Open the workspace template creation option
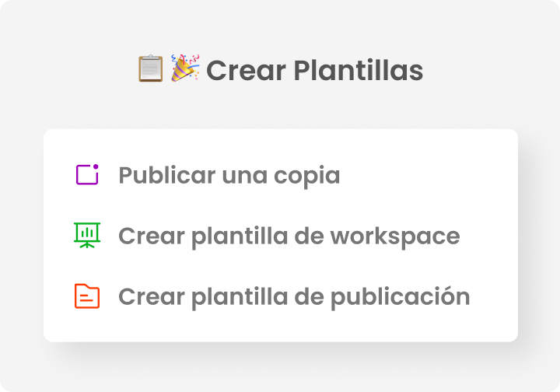Screen dimensions: 560x392 (289, 236)
